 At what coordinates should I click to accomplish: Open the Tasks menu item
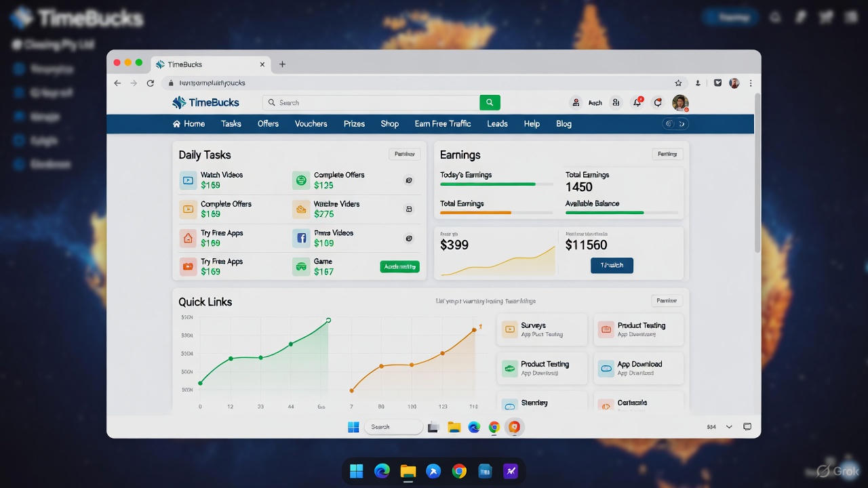(x=231, y=124)
